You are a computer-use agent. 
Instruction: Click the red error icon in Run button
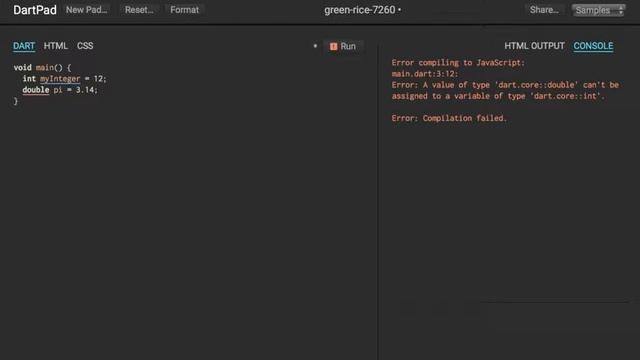[333, 47]
